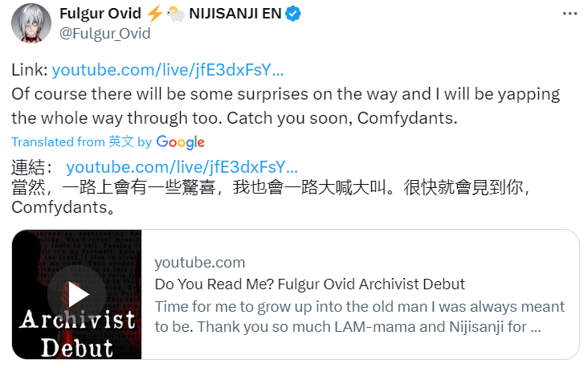The width and height of the screenshot is (588, 368).
Task: Click the Chinese translated tweet text
Action: (271, 198)
